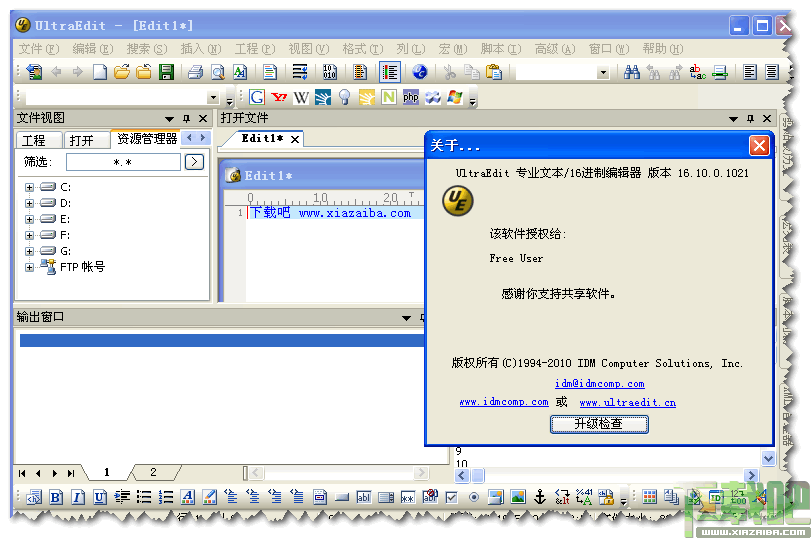Open the 文件视图 panel dropdown arrow
811x538 pixels.
[169, 119]
